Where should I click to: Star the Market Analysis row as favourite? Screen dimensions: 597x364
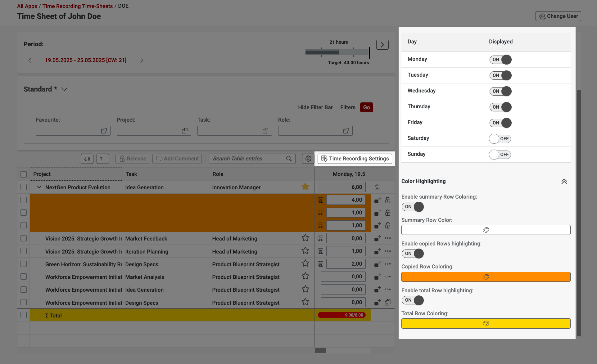305,276
